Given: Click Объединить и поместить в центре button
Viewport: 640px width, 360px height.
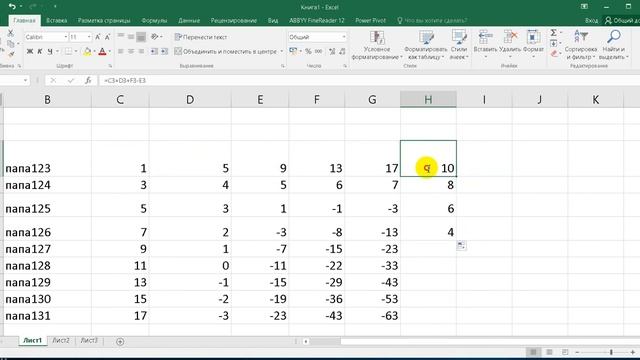Looking at the screenshot, I should point(226,51).
